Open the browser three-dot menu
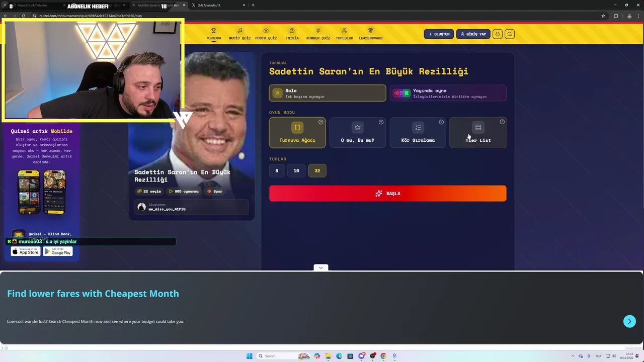Image resolution: width=644 pixels, height=362 pixels. pos(639,16)
